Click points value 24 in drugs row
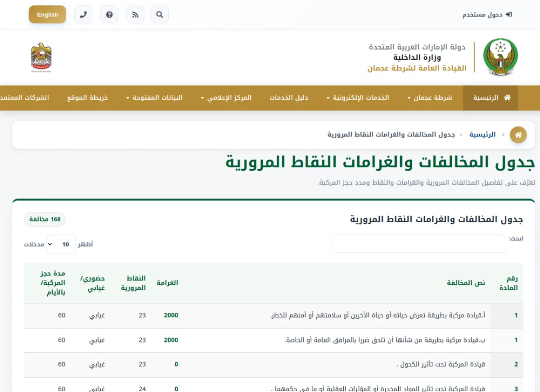 pos(142,388)
